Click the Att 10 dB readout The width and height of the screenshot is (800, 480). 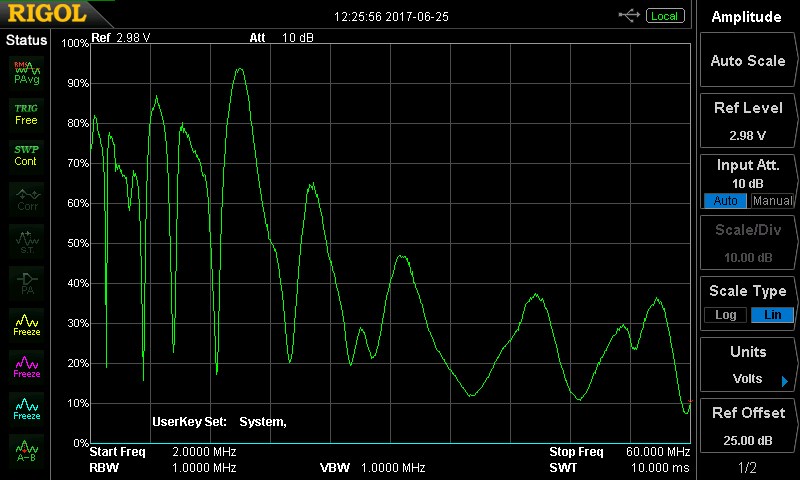point(282,38)
